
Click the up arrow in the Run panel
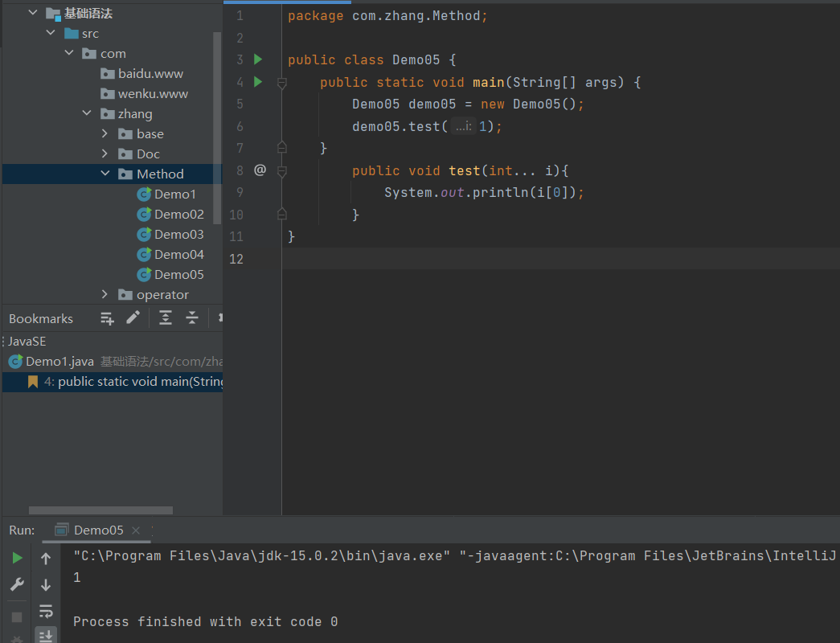[x=46, y=559]
